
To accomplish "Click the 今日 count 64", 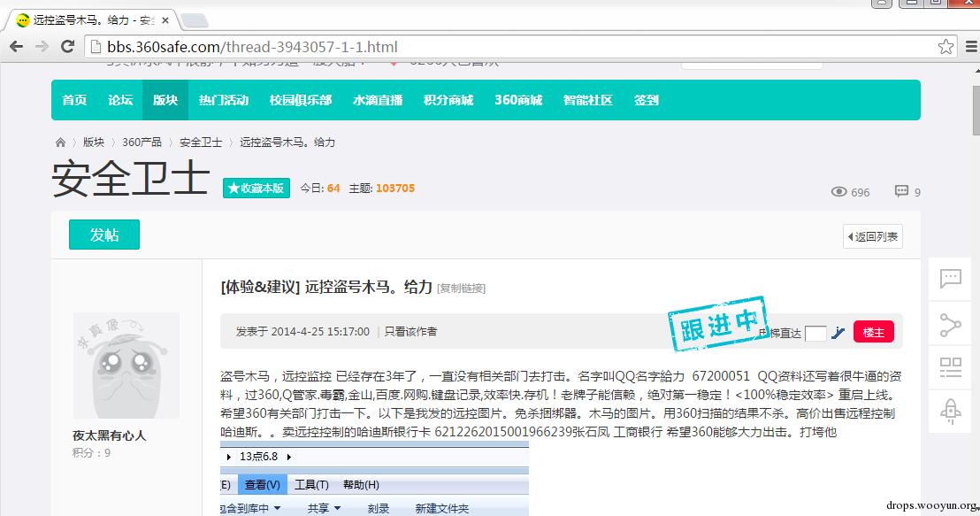I will click(333, 189).
